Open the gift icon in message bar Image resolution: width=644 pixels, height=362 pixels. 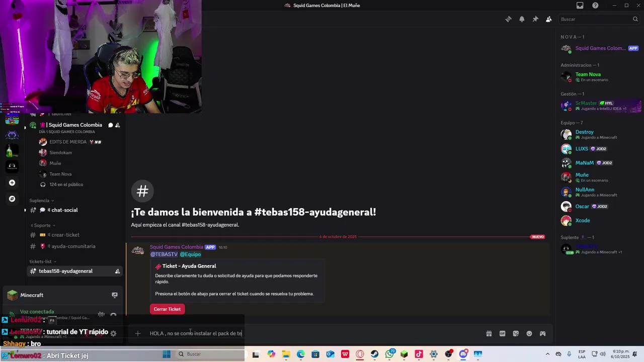(x=489, y=333)
